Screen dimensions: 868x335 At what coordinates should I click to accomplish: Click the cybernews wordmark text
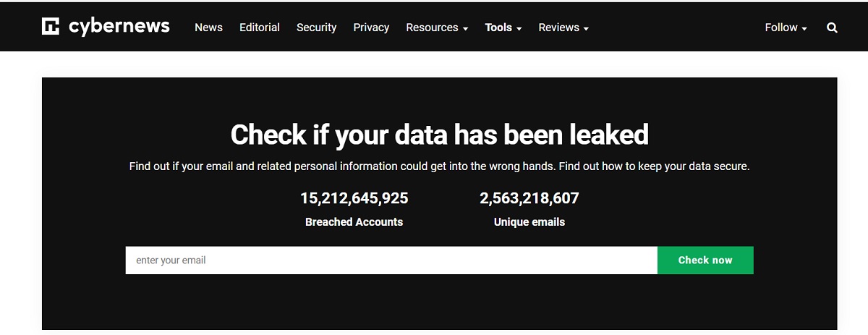(119, 27)
